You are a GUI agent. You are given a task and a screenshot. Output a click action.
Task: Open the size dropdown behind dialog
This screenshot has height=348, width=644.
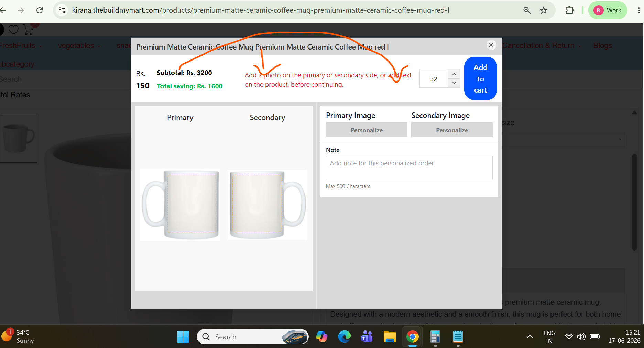click(564, 140)
